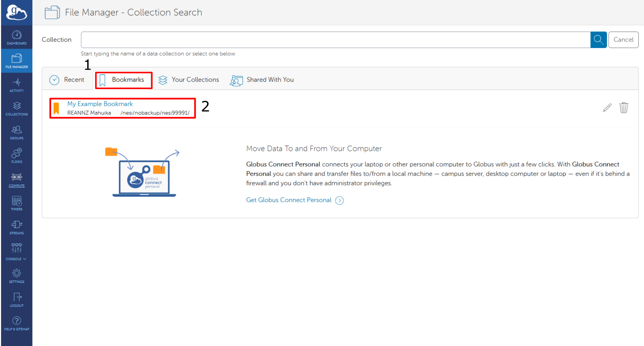Image resolution: width=644 pixels, height=346 pixels.
Task: Open the My Example Bookmark link
Action: [x=100, y=104]
